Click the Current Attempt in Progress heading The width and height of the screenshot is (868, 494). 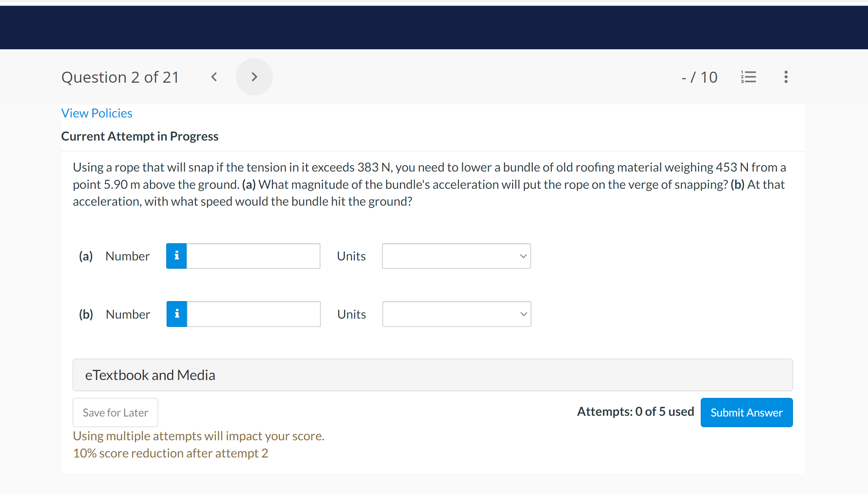pos(139,136)
